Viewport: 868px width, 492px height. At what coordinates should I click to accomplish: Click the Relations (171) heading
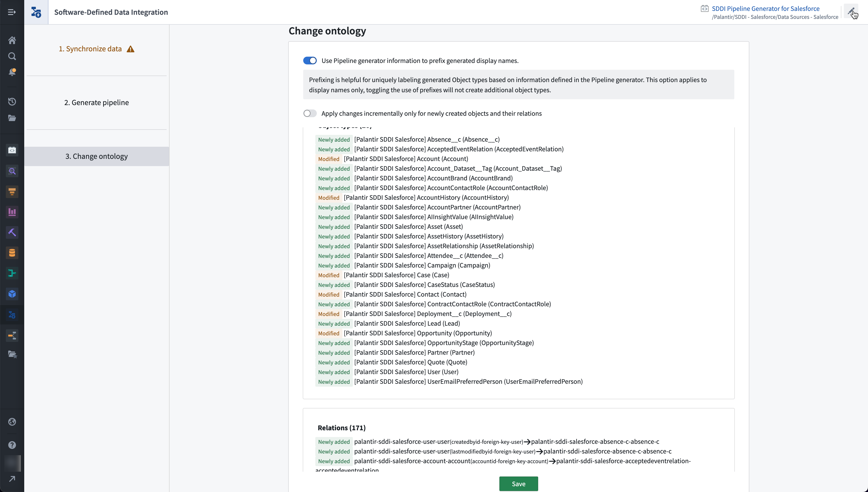tap(341, 428)
